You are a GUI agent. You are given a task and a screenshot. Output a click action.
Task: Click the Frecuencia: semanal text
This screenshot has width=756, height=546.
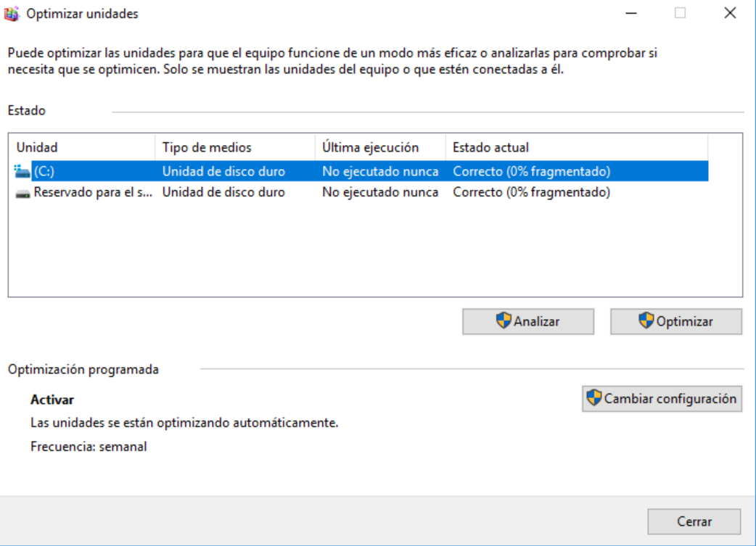pos(89,447)
